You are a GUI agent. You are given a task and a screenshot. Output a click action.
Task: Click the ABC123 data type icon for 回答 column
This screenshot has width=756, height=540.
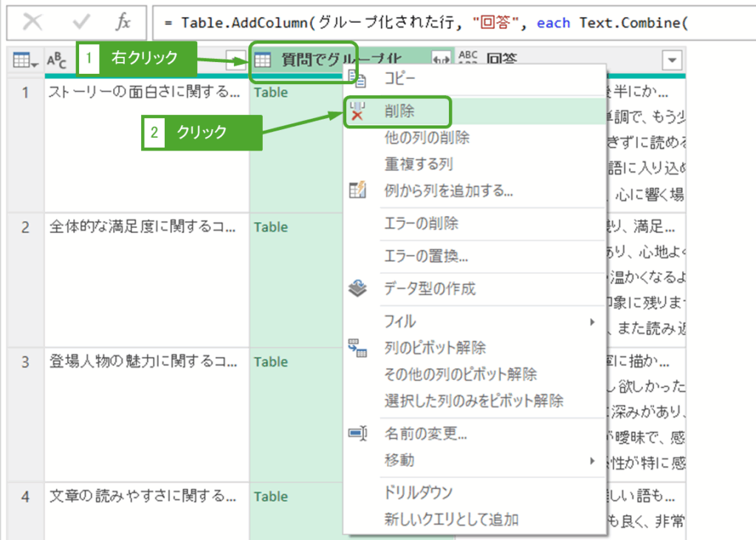click(x=468, y=60)
